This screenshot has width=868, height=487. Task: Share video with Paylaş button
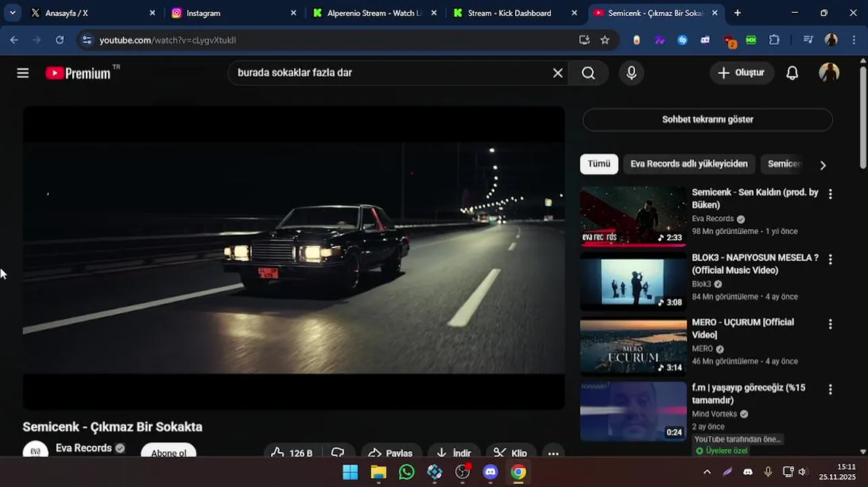coord(391,452)
